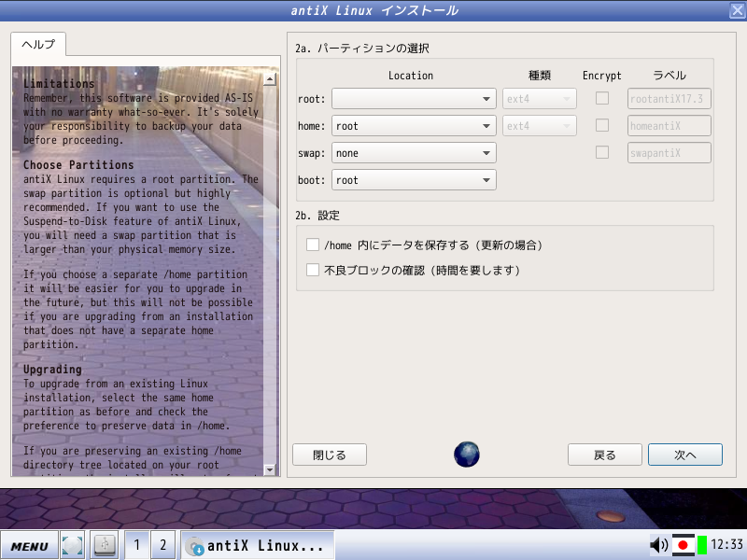Click the 12:33 clock in the taskbar
The width and height of the screenshot is (747, 560).
point(726,544)
